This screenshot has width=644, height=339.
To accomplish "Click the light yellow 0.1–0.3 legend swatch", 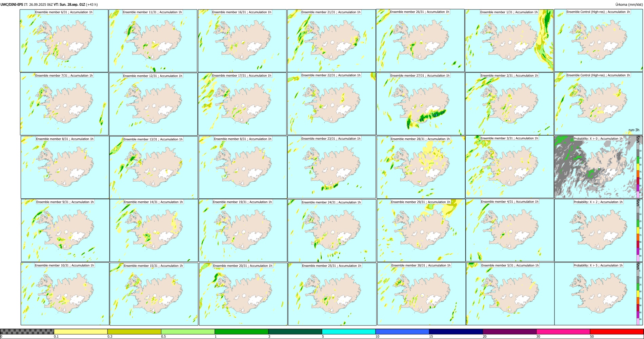I will tap(81, 332).
